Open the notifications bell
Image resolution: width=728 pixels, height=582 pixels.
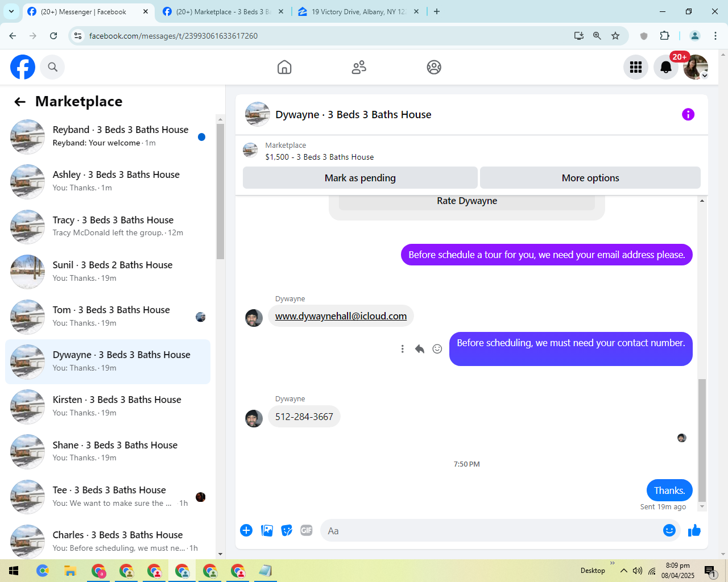coord(665,67)
